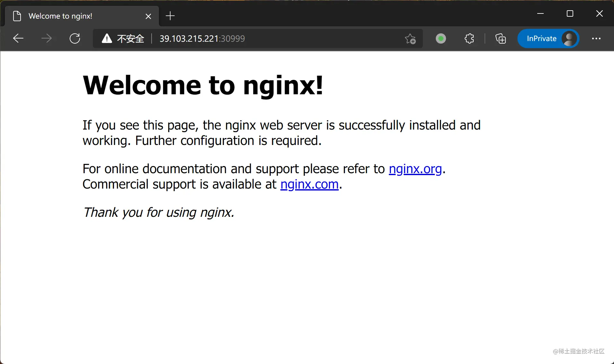The width and height of the screenshot is (614, 364).
Task: Close the Welcome to nginx! tab
Action: 148,16
